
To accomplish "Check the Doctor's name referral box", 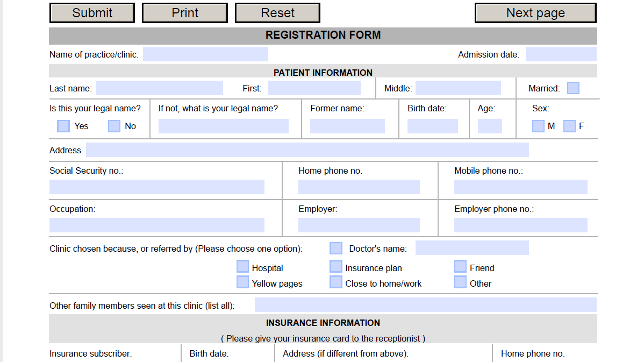I will (336, 248).
